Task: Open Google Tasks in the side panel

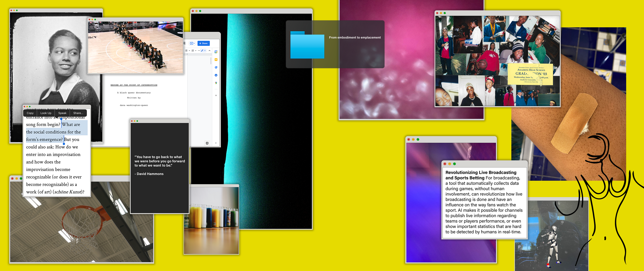Action: click(216, 67)
